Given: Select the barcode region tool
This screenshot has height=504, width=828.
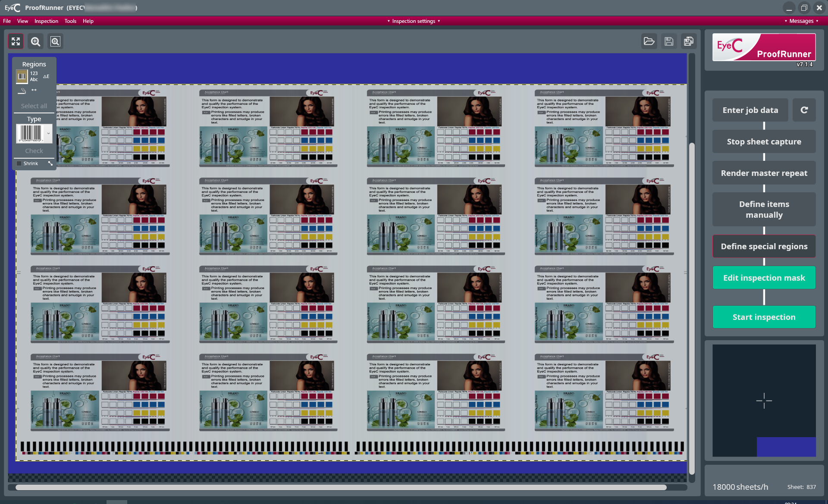Looking at the screenshot, I should click(22, 76).
